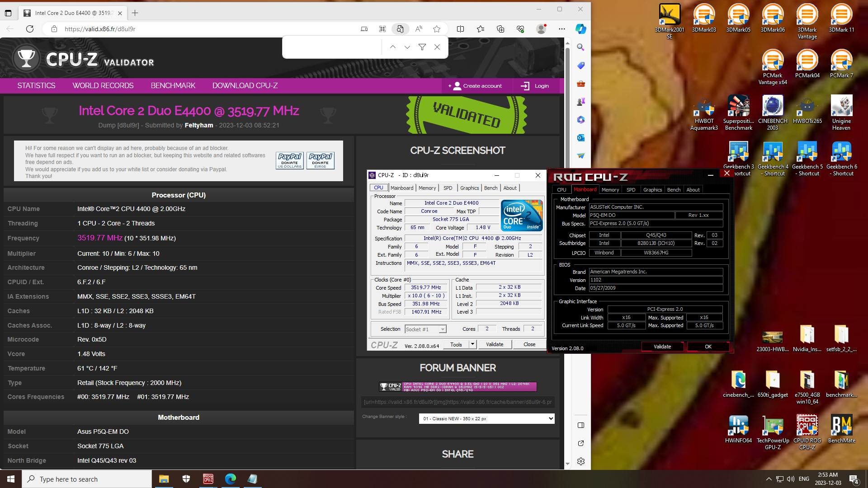Open 3DMark03 desktop shortcut
The image size is (868, 488).
pos(704,18)
